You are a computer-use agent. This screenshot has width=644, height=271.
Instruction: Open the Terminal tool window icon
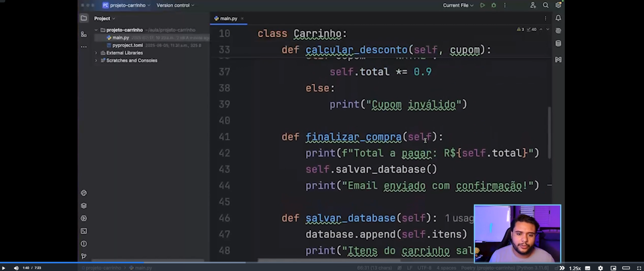(x=84, y=231)
